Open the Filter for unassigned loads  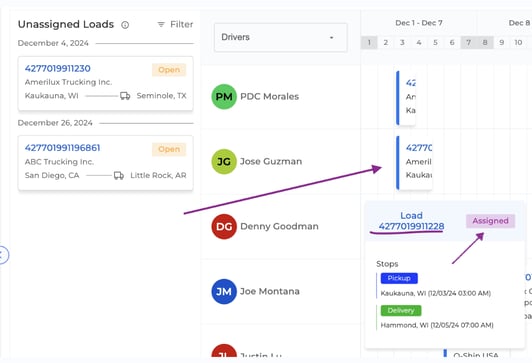point(175,24)
